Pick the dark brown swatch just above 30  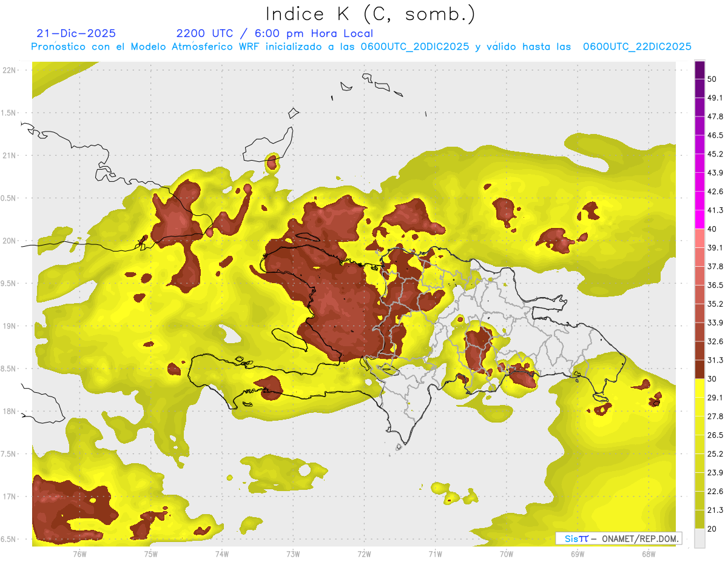[x=700, y=369]
